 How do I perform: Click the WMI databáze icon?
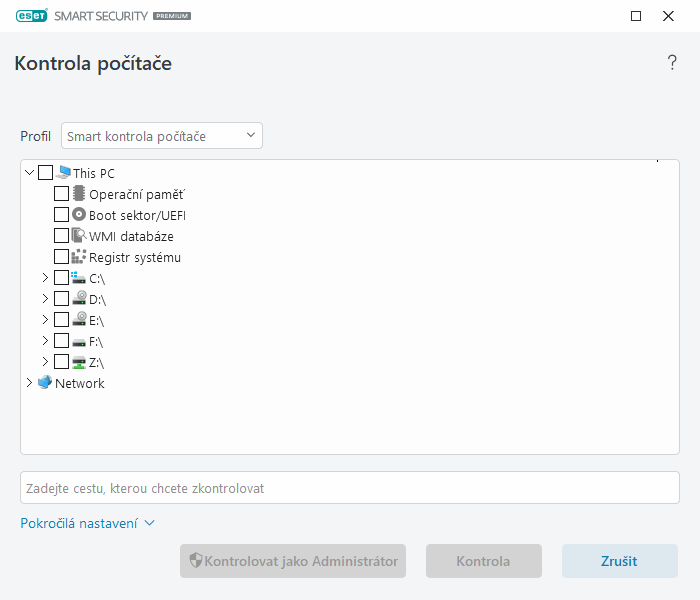tap(79, 236)
